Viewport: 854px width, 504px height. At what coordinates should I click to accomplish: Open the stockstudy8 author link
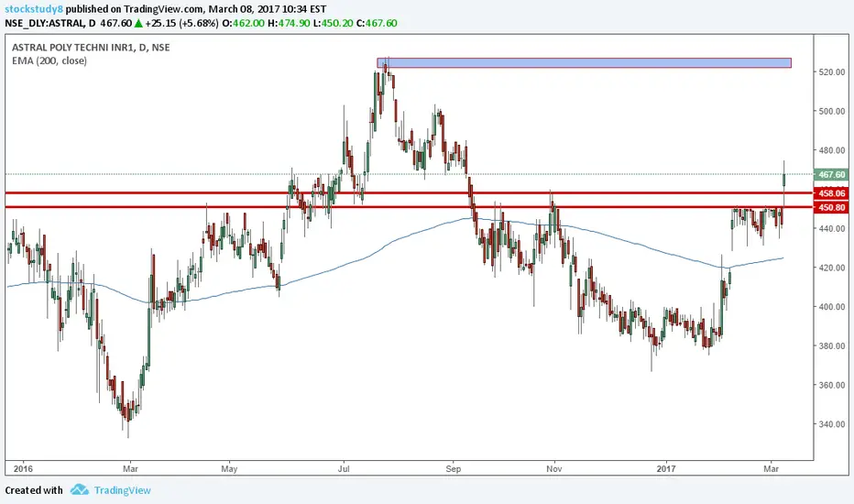[34, 9]
